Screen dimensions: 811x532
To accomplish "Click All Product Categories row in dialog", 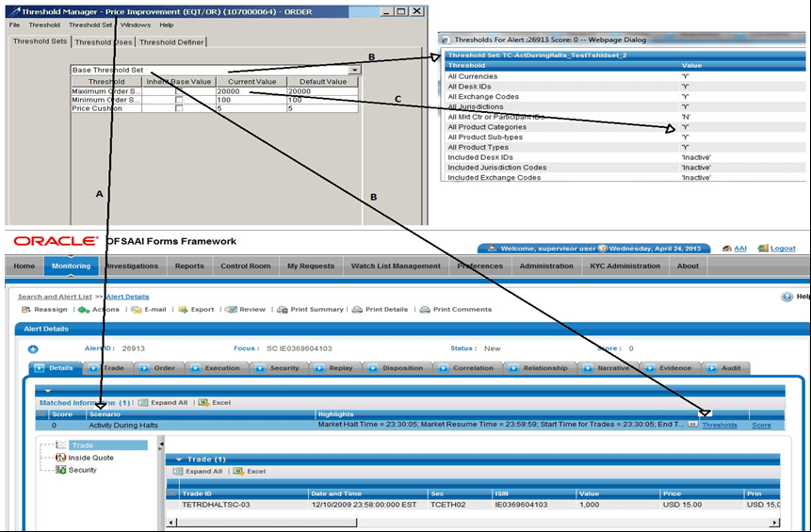I will [x=624, y=127].
